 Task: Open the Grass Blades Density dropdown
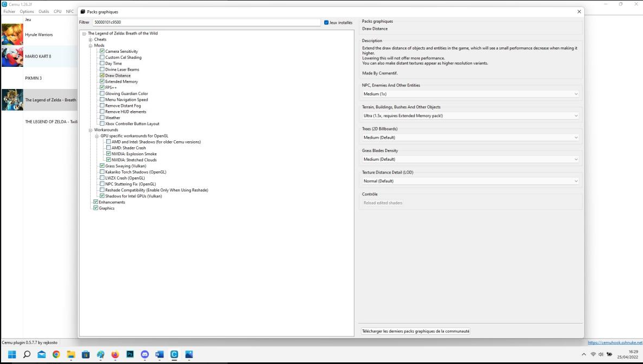(x=470, y=159)
